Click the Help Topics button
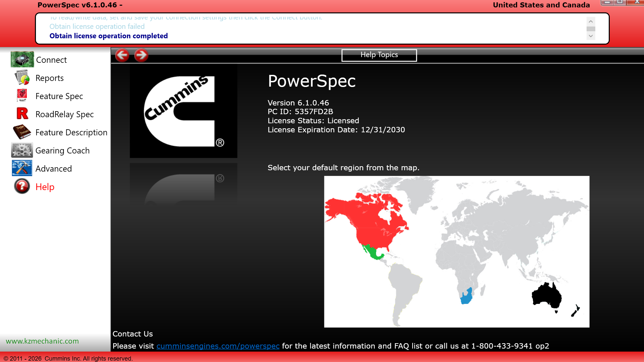Viewport: 644px width, 362px height. click(379, 55)
